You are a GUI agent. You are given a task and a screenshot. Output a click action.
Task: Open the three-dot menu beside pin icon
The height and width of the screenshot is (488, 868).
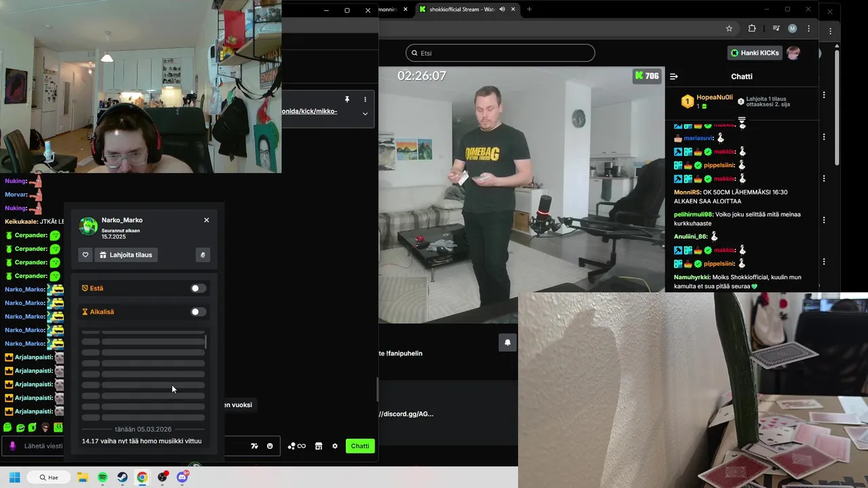point(365,99)
